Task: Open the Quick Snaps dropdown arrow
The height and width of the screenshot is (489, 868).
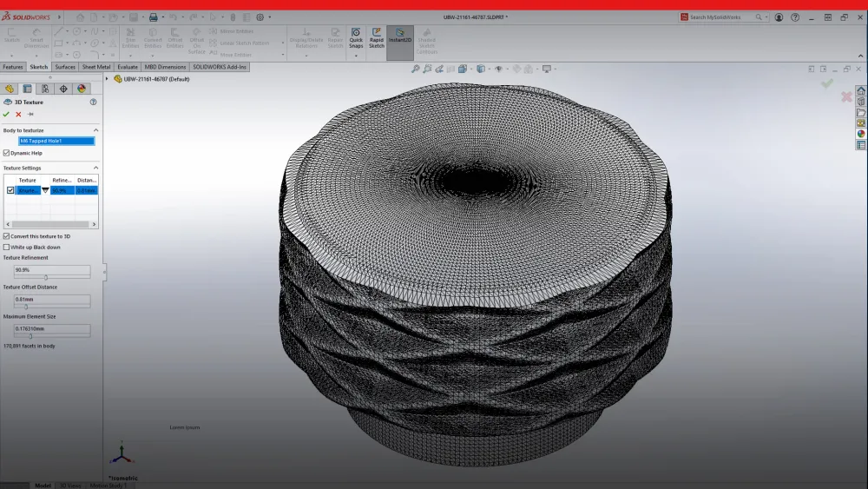Action: (356, 56)
